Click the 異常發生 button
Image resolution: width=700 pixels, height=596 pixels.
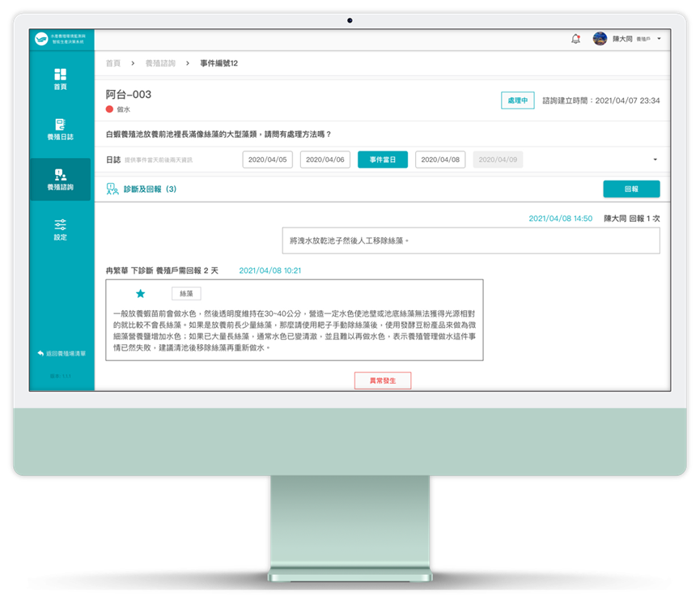[383, 380]
